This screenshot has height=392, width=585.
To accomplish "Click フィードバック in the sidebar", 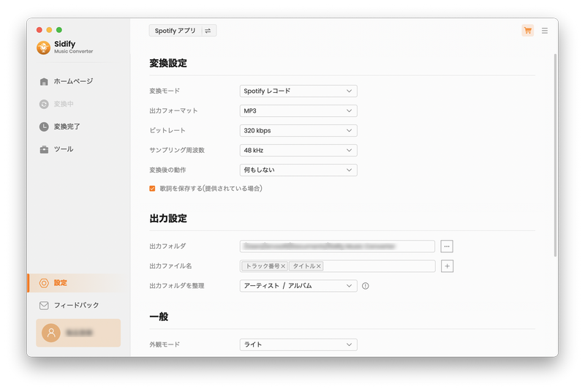I will [75, 305].
